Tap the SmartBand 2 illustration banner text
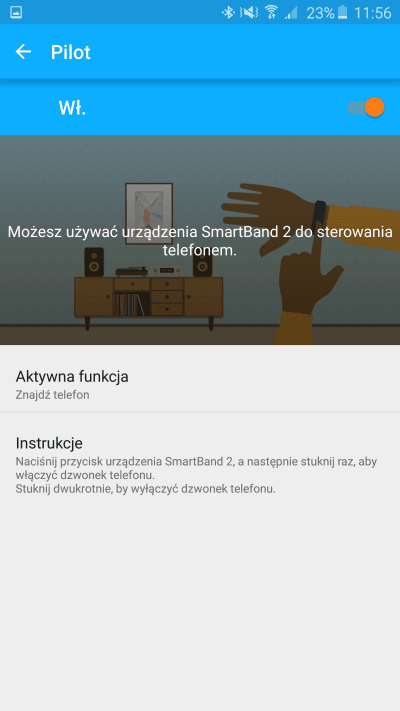400x711 pixels. [x=200, y=240]
